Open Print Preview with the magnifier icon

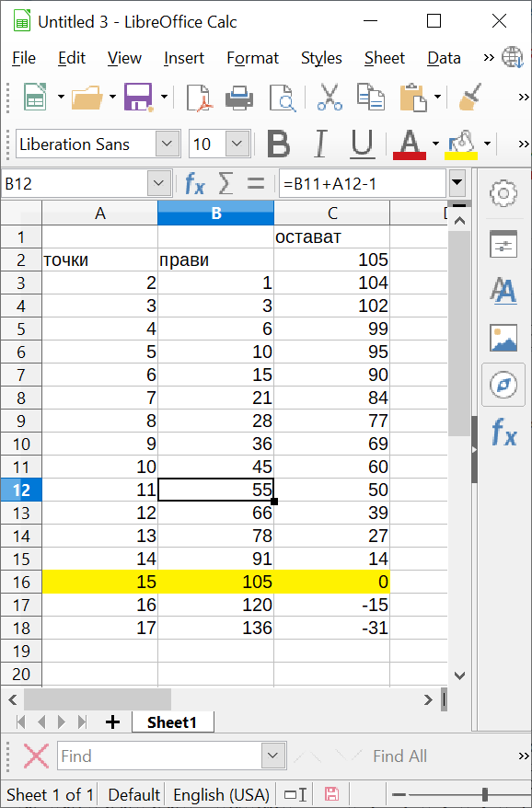coord(283,97)
